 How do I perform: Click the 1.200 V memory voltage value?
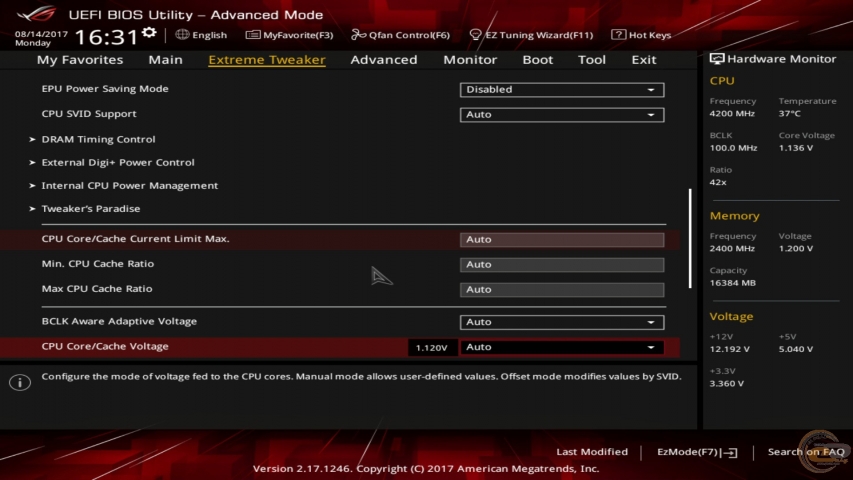click(795, 249)
